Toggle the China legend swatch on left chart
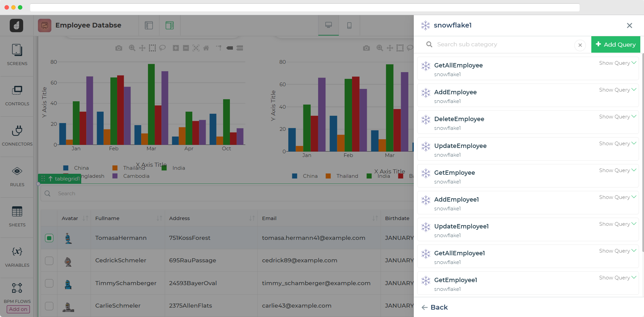 [x=66, y=168]
